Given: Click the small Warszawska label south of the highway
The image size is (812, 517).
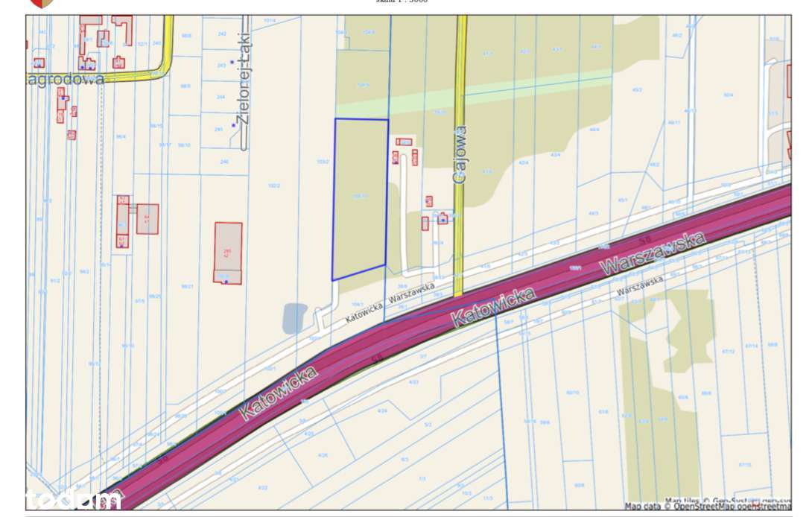Looking at the screenshot, I should tap(640, 285).
